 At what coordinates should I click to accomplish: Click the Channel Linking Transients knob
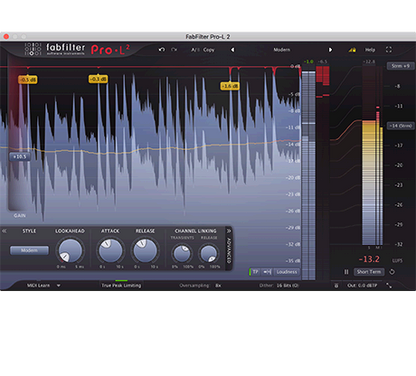(x=182, y=254)
